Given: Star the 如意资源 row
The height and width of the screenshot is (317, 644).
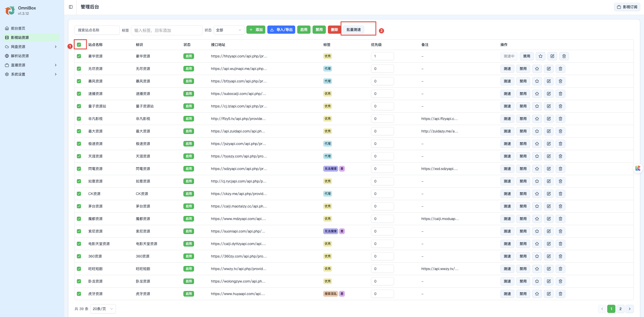Looking at the screenshot, I should [537, 181].
